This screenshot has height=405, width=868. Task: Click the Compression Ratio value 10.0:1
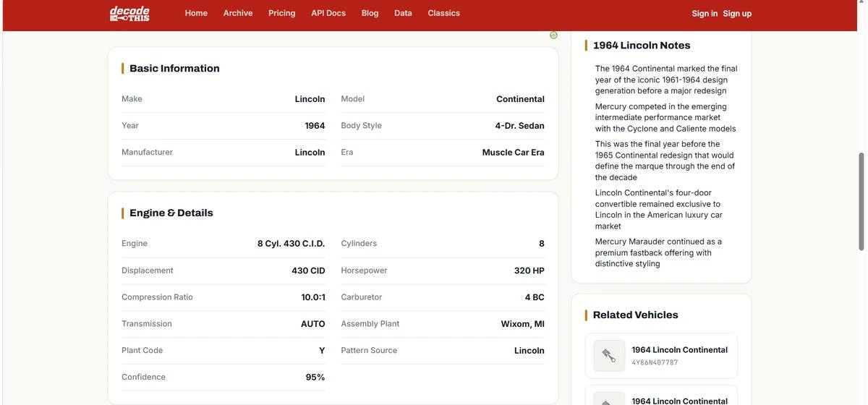312,297
